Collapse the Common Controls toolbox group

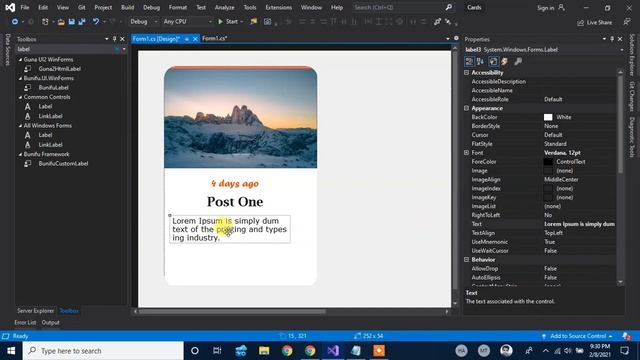[20, 97]
